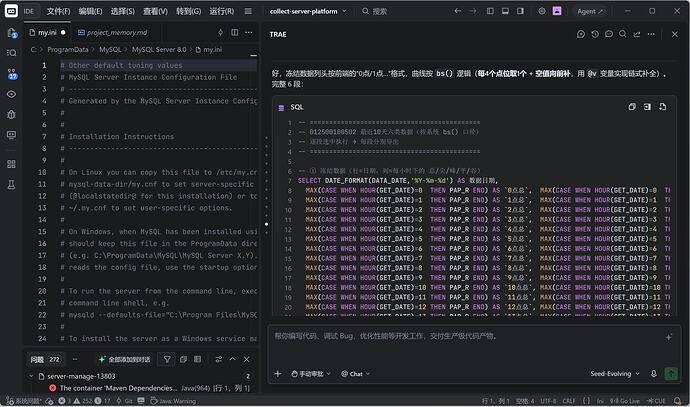
Task: Click the Trae logo at top left
Action: 11,11
